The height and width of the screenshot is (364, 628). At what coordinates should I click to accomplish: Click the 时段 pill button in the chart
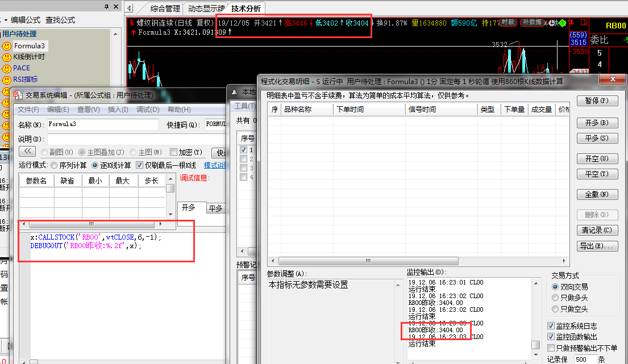tap(508, 22)
